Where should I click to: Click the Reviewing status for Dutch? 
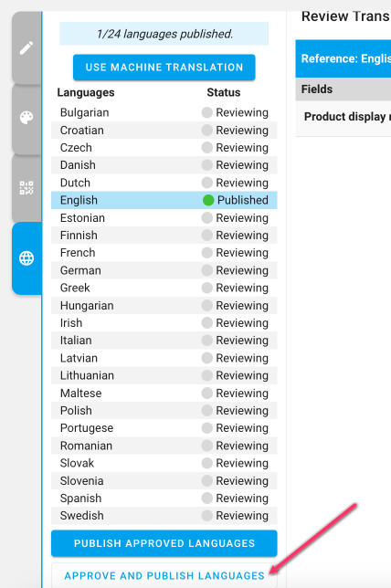pos(242,183)
